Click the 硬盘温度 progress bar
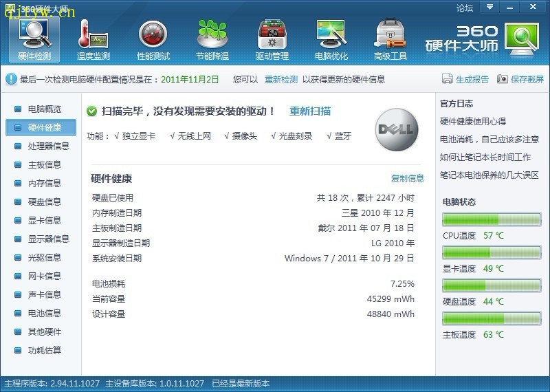 click(x=492, y=285)
